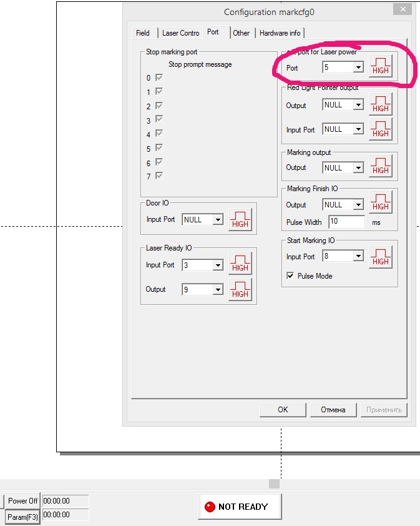This screenshot has width=420, height=526.
Task: Toggle HIGH icon for Laser Ready Input Port
Action: point(240,264)
